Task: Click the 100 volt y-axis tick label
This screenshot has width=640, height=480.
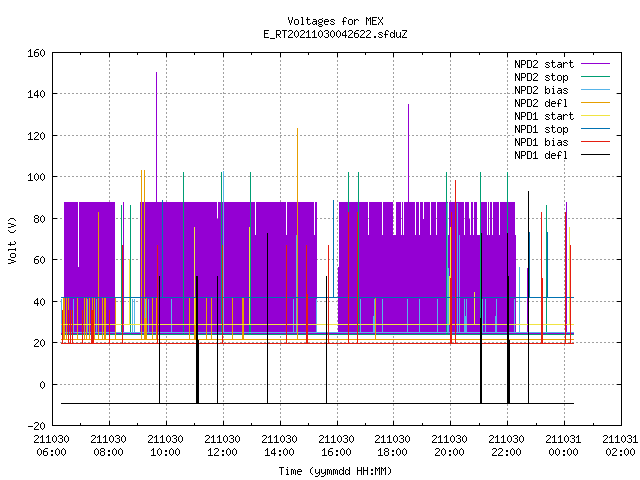Action: (x=36, y=177)
